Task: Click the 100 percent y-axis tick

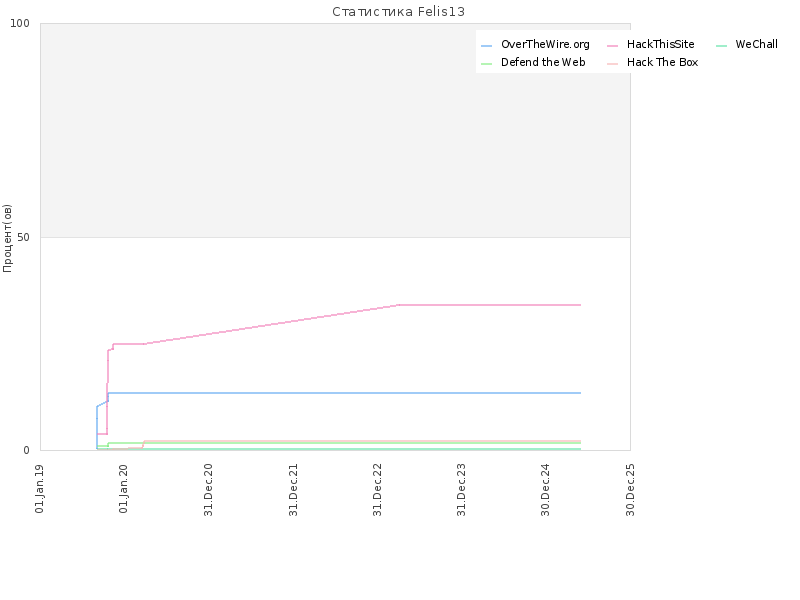Action: click(x=20, y=23)
